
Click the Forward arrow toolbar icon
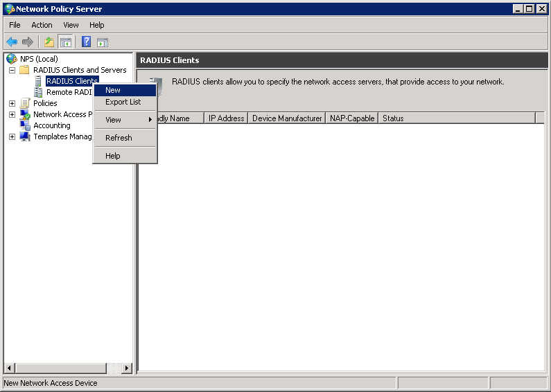coord(28,42)
